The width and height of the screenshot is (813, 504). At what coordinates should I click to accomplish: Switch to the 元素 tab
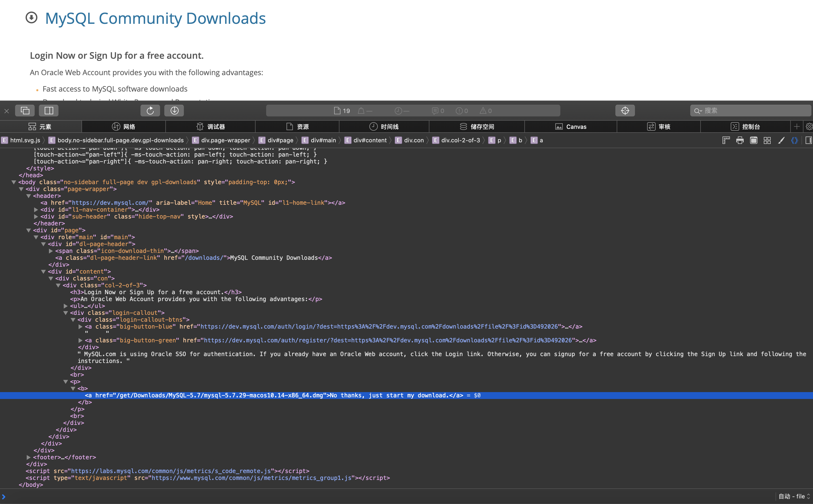(41, 127)
